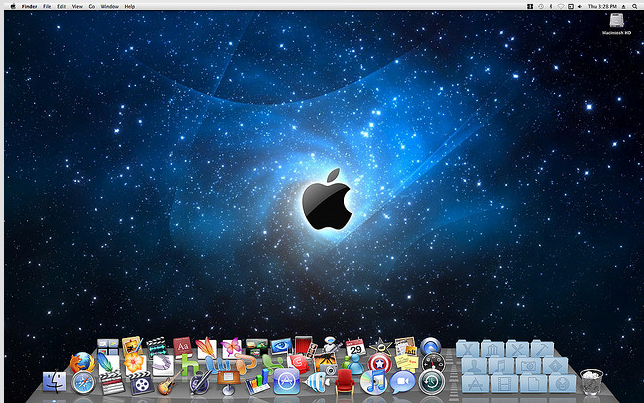Open the Edit menu

(x=62, y=7)
